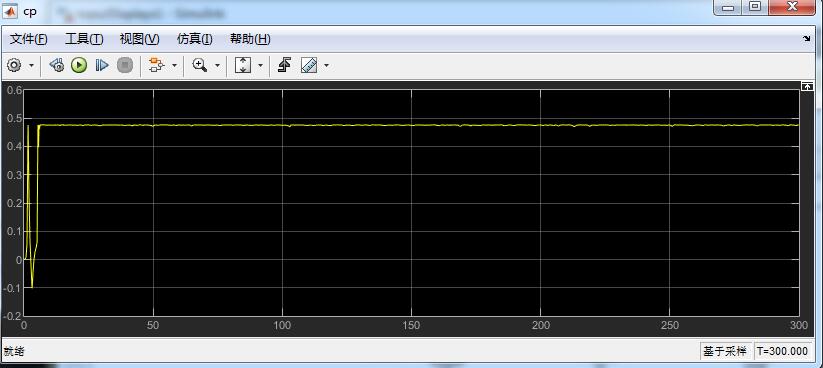The height and width of the screenshot is (368, 823).
Task: Select the Zoom magnifier tool
Action: [199, 66]
